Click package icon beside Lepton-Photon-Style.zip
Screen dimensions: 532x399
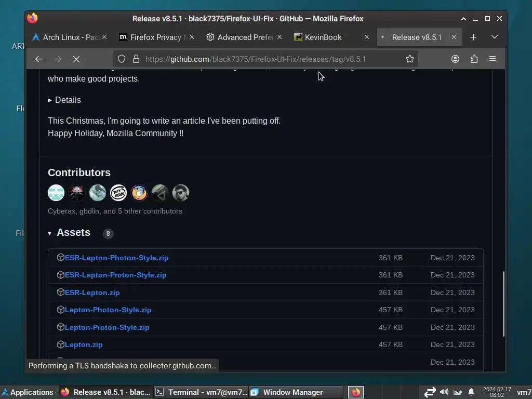click(x=61, y=310)
